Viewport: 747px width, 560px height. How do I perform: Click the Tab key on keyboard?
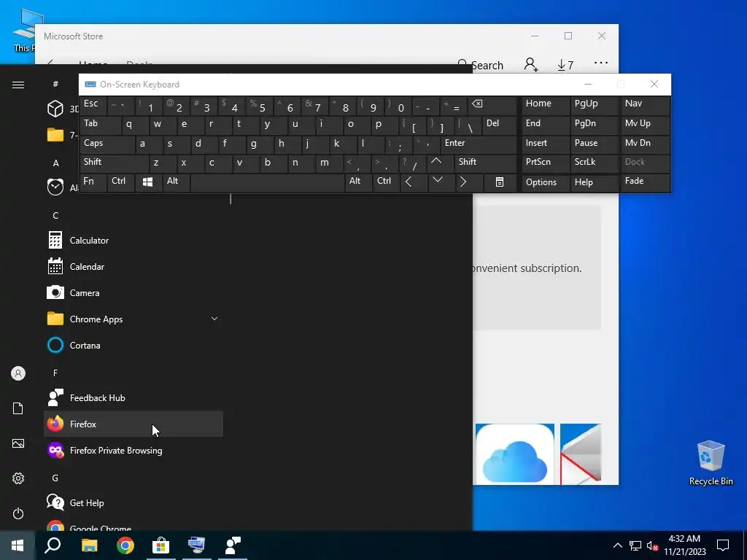[100, 125]
